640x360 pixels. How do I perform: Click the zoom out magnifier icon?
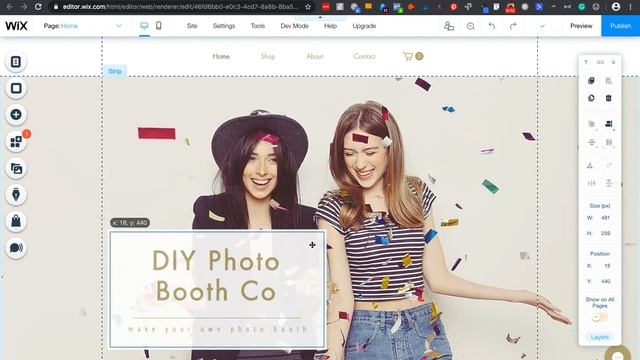(x=471, y=26)
